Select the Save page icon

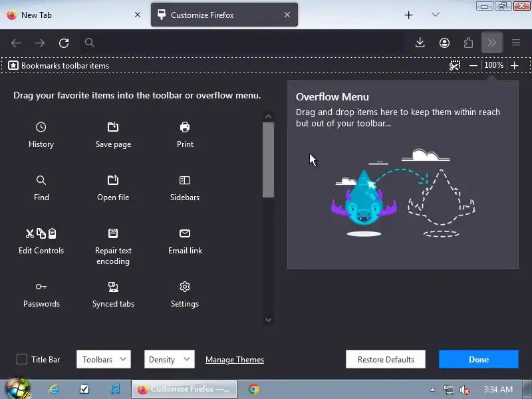coord(113,127)
